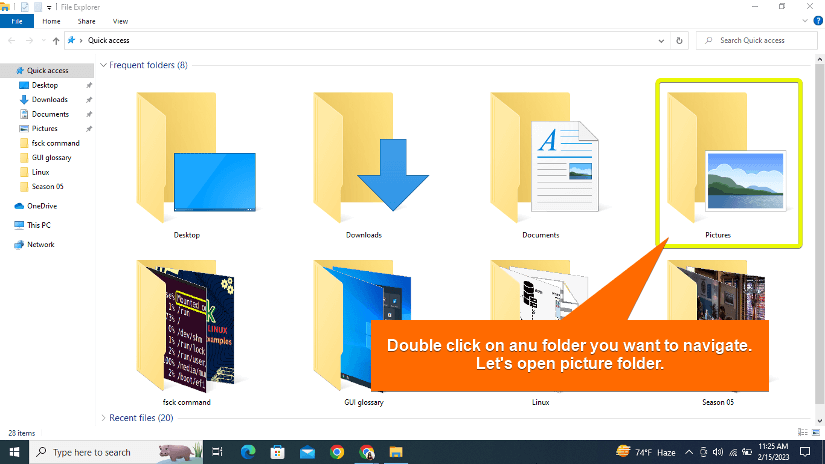Launch Microsoft Edge from the taskbar

click(248, 452)
